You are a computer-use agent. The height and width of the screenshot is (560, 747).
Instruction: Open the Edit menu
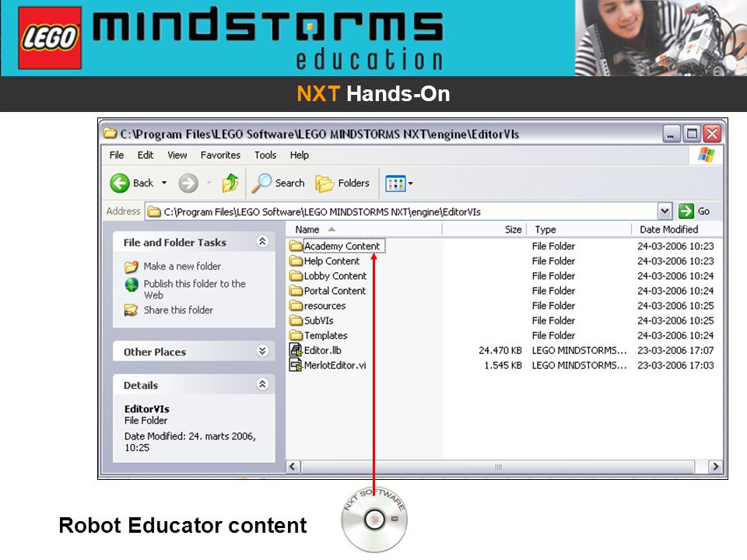(146, 156)
